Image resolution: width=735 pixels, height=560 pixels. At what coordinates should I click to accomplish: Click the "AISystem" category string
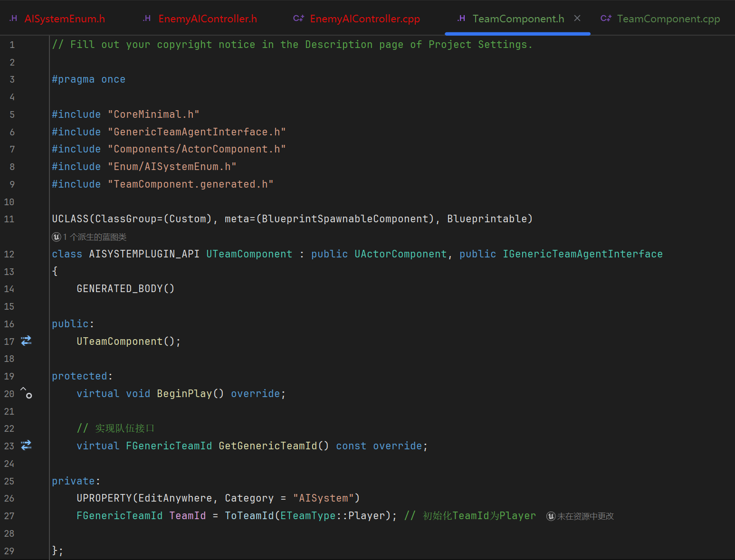coord(324,498)
